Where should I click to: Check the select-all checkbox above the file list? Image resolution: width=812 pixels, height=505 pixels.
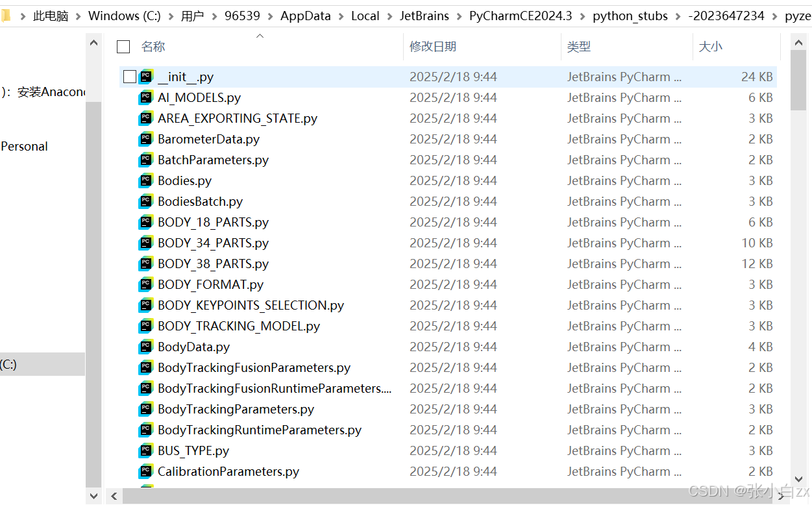(x=123, y=47)
